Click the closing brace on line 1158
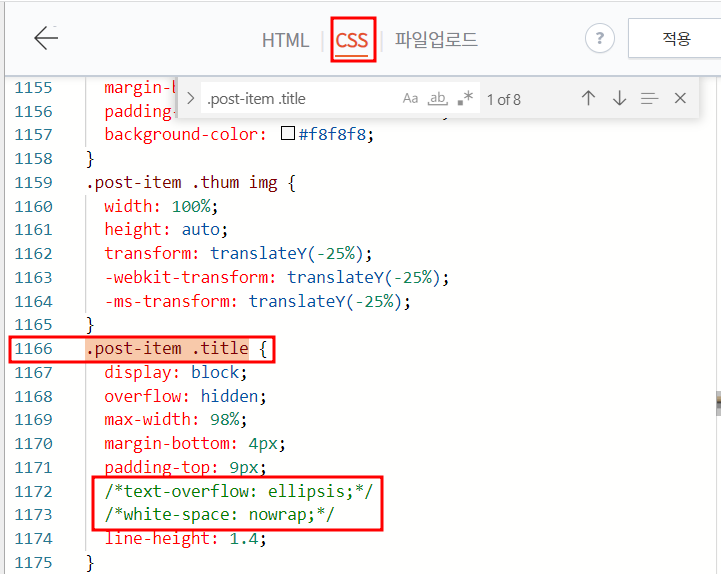721x574 pixels. click(90, 159)
